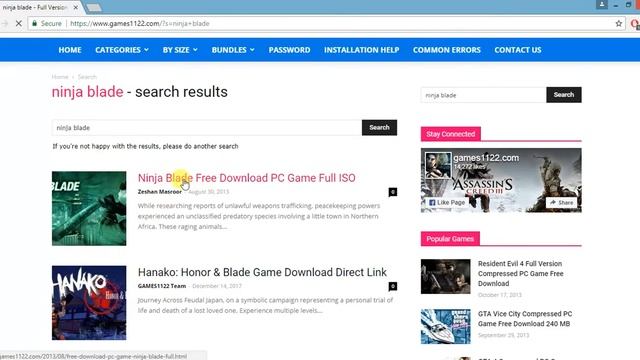This screenshot has width=640, height=360.
Task: Click the Stay Connected heading
Action: pos(451,134)
